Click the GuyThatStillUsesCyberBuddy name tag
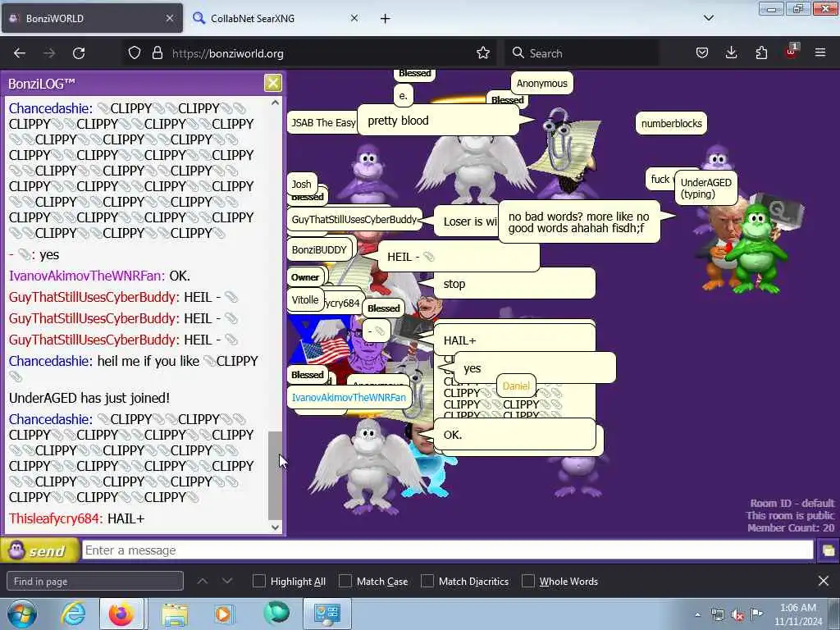Screen dimensions: 840x630 point(354,219)
